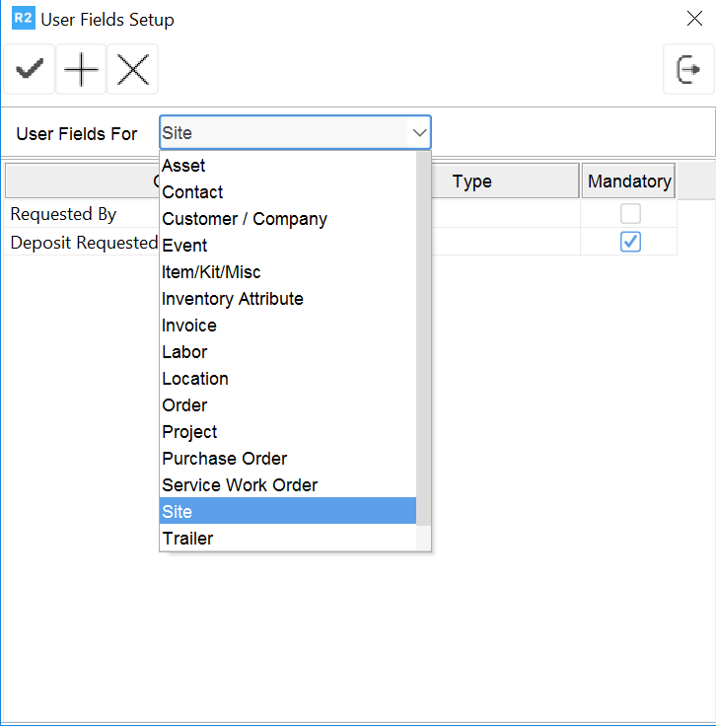Select the Requested By row

(x=63, y=214)
